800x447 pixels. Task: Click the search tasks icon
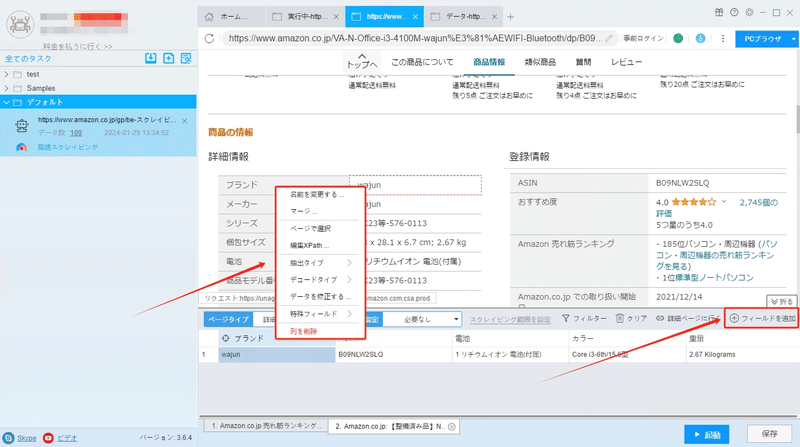[186, 58]
